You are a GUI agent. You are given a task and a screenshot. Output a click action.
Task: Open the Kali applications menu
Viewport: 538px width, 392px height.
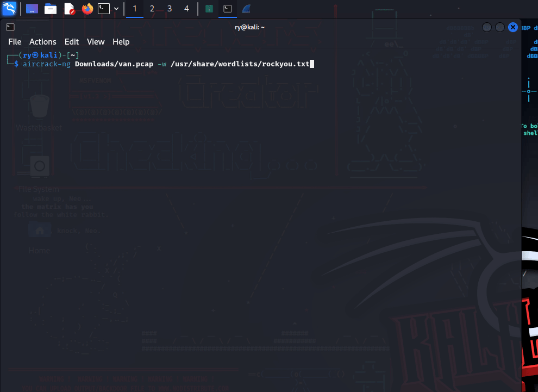9,9
